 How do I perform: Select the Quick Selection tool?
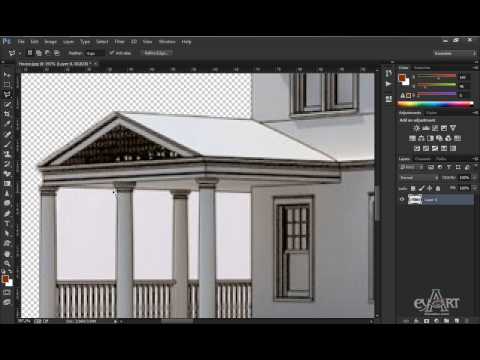click(x=7, y=104)
